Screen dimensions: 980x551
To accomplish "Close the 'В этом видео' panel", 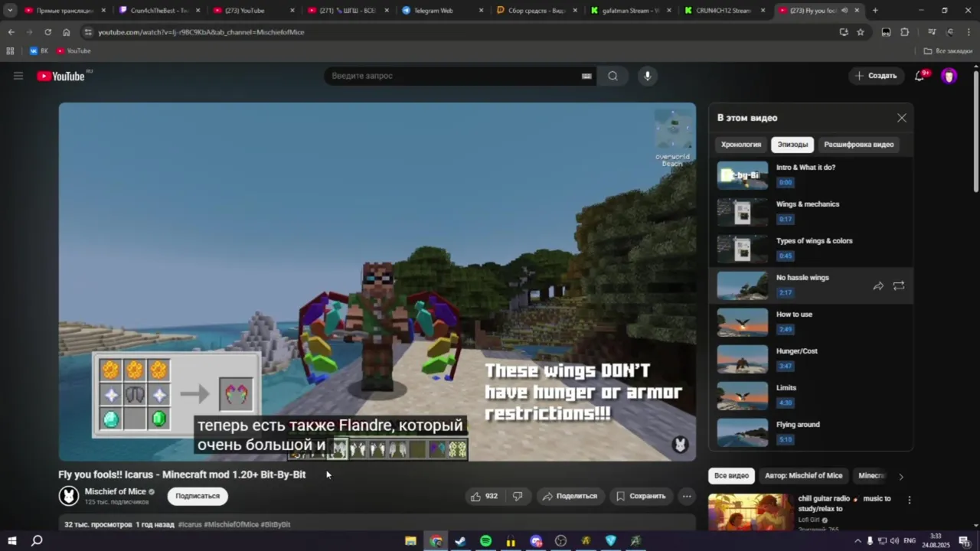I will (902, 118).
